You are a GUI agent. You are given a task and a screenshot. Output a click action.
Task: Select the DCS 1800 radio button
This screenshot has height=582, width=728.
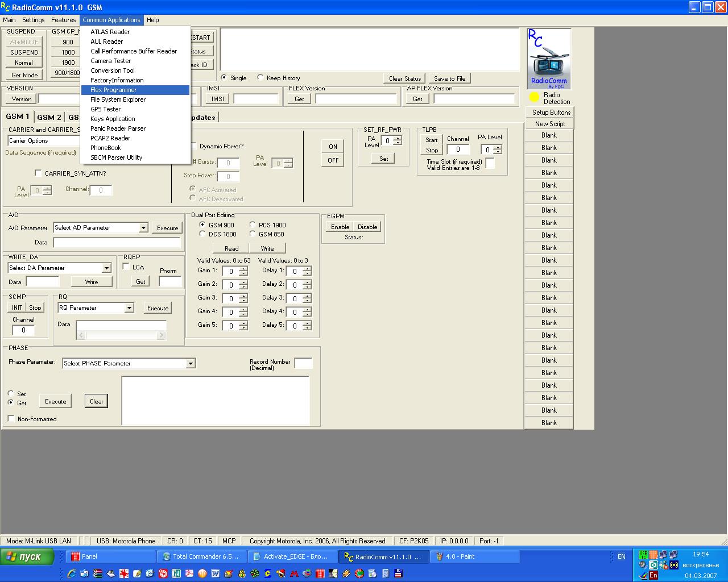(202, 234)
